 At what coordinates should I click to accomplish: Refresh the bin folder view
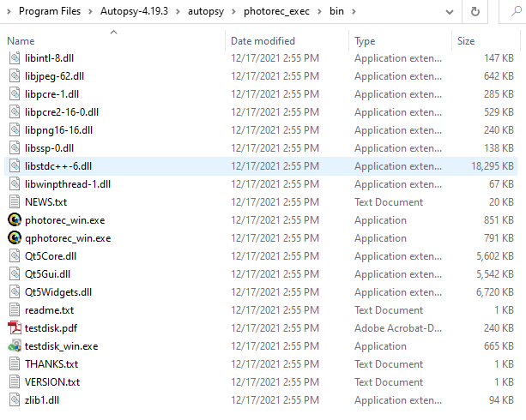point(475,12)
